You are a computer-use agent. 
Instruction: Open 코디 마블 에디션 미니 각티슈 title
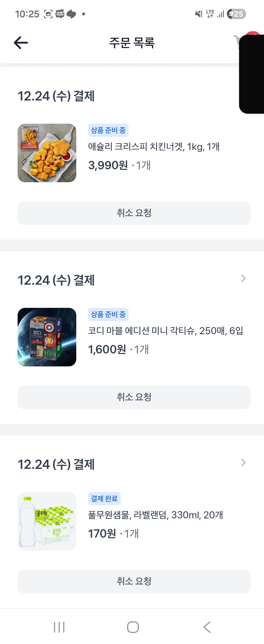(165, 331)
